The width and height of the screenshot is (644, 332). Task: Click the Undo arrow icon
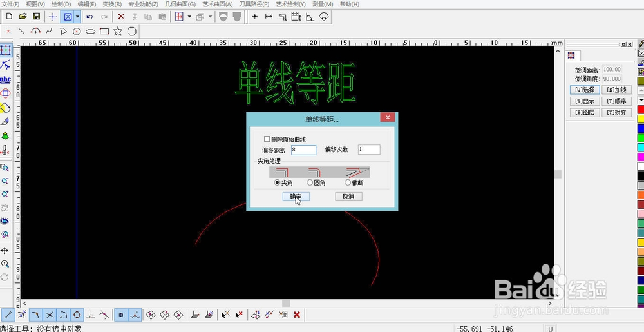click(x=90, y=17)
